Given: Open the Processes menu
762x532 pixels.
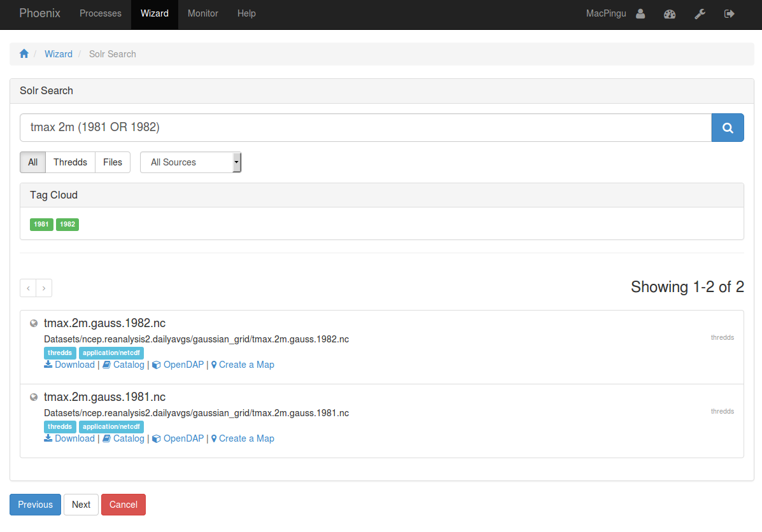Looking at the screenshot, I should 101,13.
